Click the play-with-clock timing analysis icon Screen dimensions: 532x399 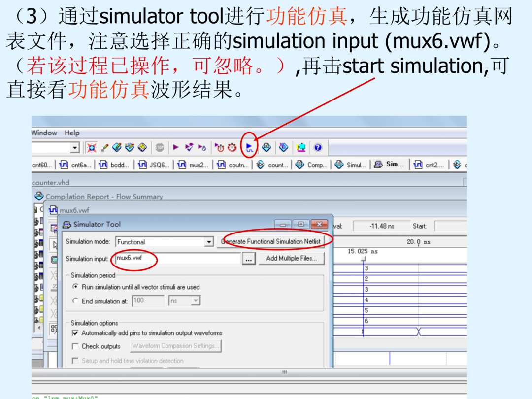202,147
